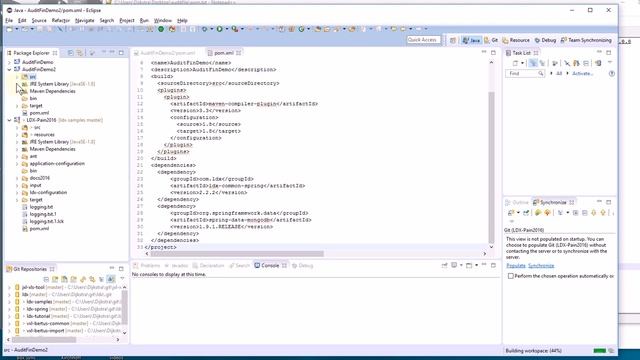Image resolution: width=640 pixels, height=360 pixels.
Task: Switch to Java perspective
Action: 471,40
